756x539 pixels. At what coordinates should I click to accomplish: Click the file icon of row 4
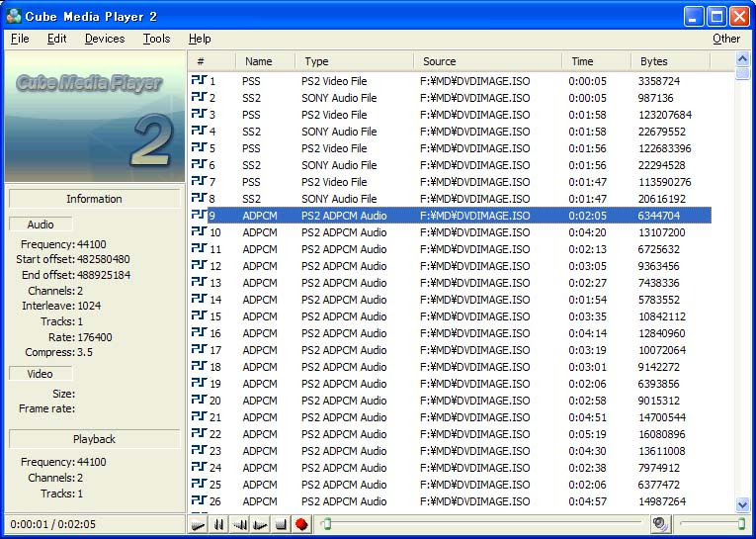tap(199, 131)
